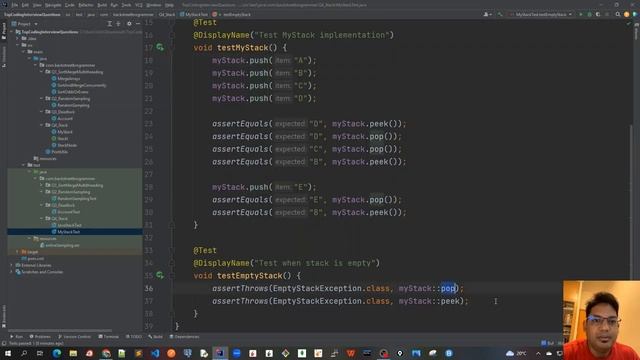Image resolution: width=640 pixels, height=360 pixels.
Task: Open Task View on the taskbar
Action: coord(40,353)
